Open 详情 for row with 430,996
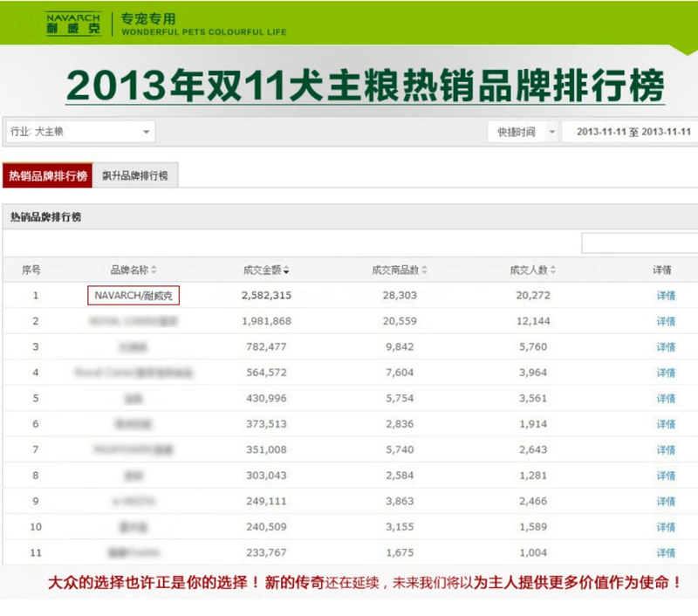The image size is (698, 616). click(x=666, y=399)
